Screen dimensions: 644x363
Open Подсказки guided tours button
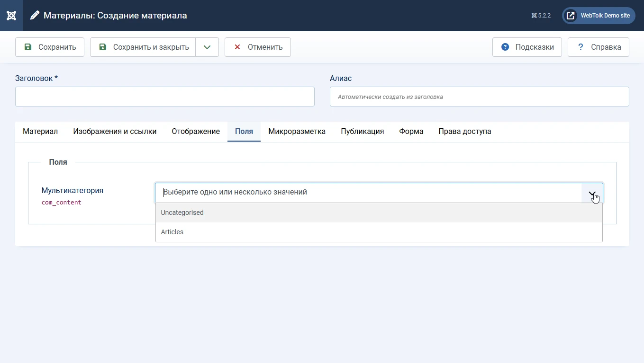pyautogui.click(x=527, y=47)
